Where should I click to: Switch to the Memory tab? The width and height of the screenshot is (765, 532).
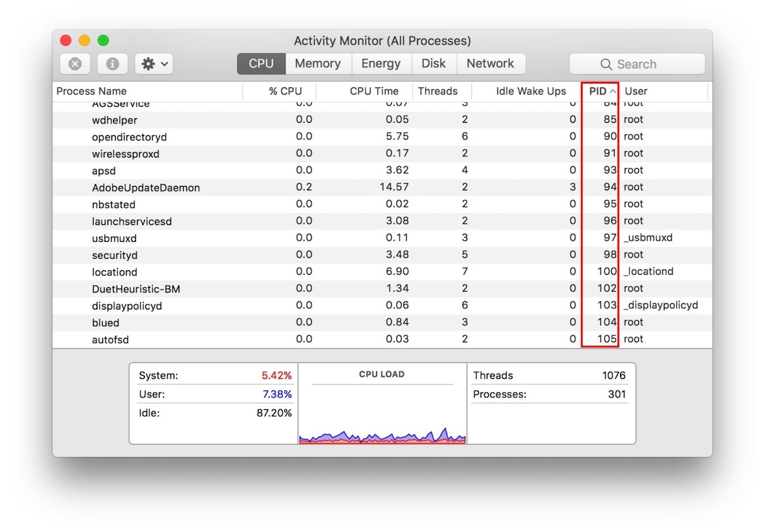coord(318,64)
